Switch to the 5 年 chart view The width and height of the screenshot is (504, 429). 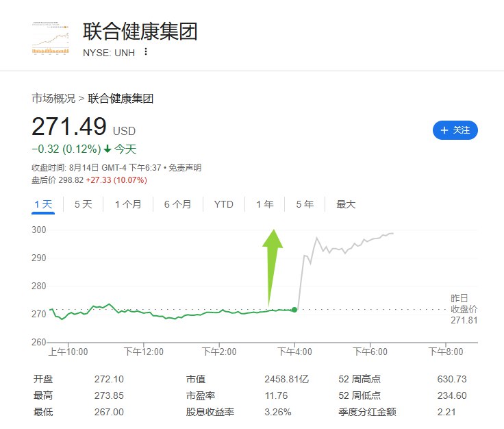305,204
